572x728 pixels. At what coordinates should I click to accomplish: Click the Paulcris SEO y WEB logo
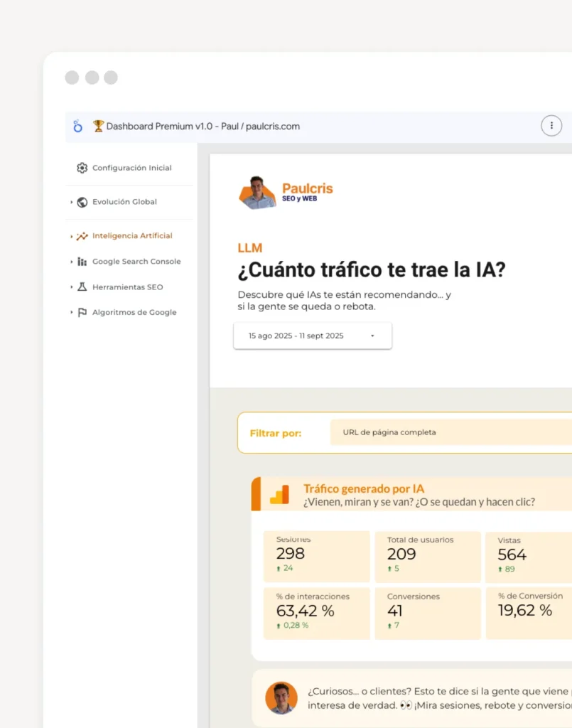click(286, 193)
